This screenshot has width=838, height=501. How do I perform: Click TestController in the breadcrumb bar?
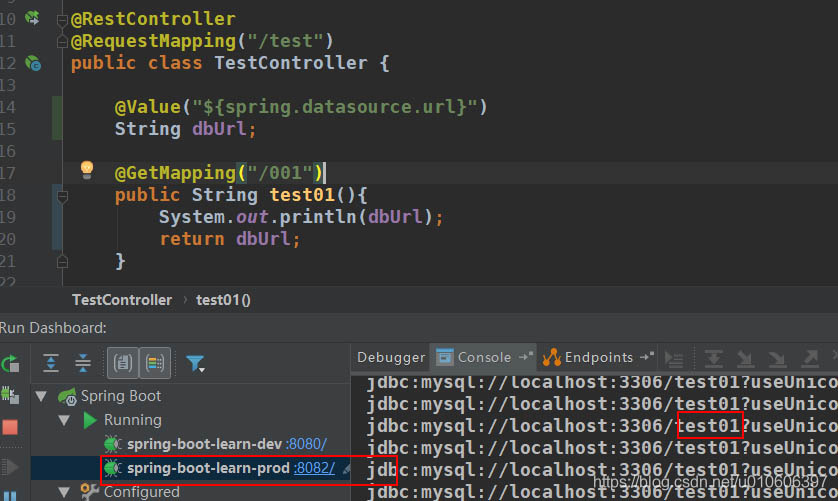click(122, 300)
